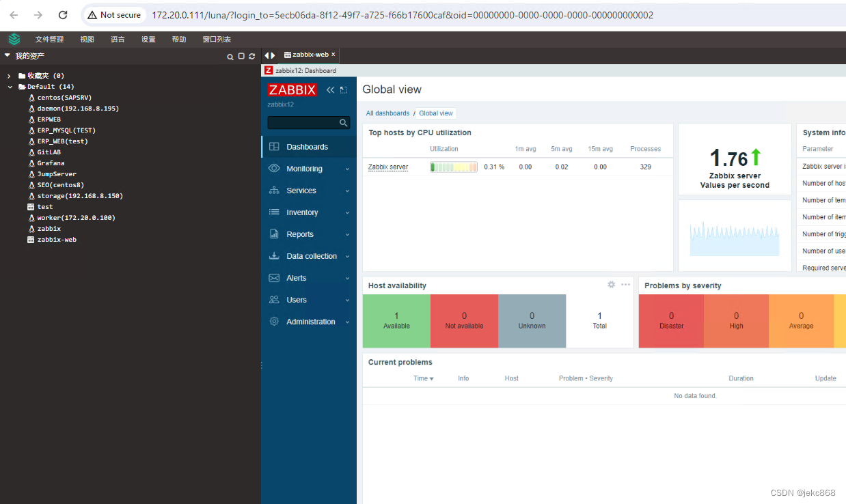
Task: Click the green Available tile
Action: [396, 321]
